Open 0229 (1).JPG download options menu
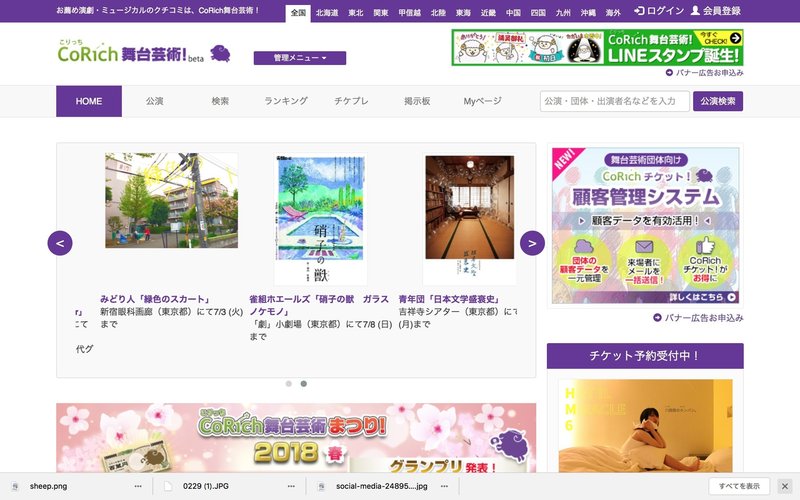The height and width of the screenshot is (500, 800). [x=291, y=486]
